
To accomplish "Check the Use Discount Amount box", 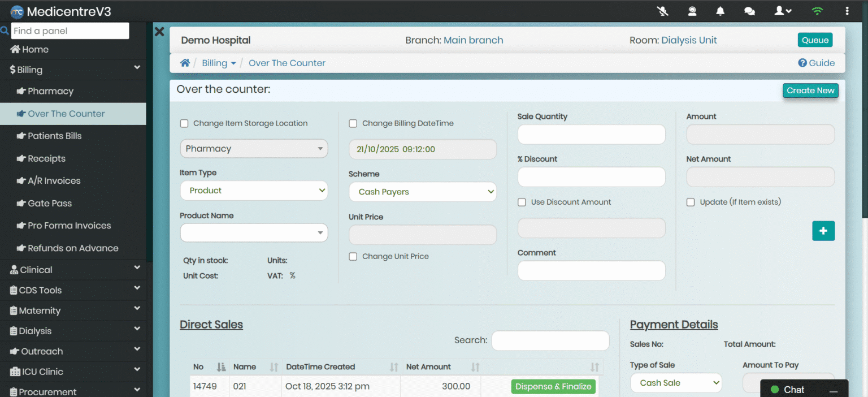I will point(522,202).
